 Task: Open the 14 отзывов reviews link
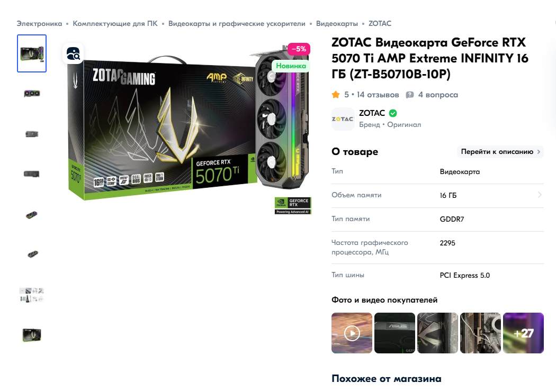pyautogui.click(x=378, y=95)
